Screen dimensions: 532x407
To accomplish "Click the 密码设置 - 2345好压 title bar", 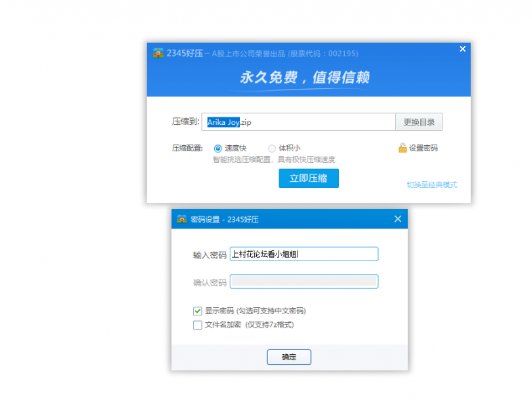I will tap(285, 219).
